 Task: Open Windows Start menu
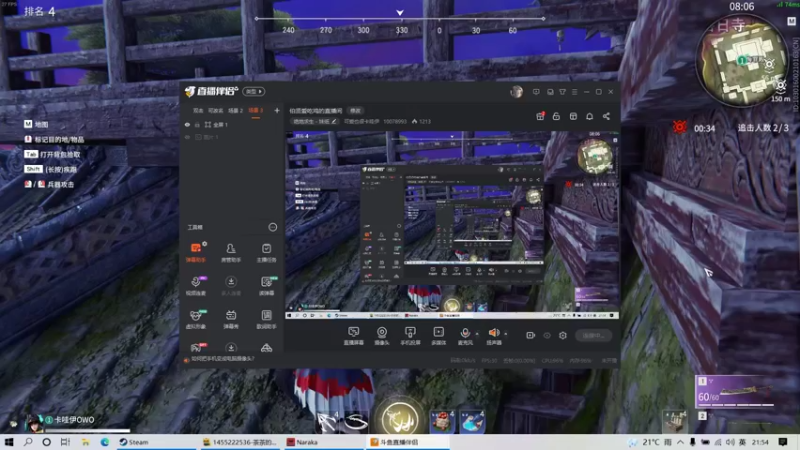pyautogui.click(x=9, y=442)
